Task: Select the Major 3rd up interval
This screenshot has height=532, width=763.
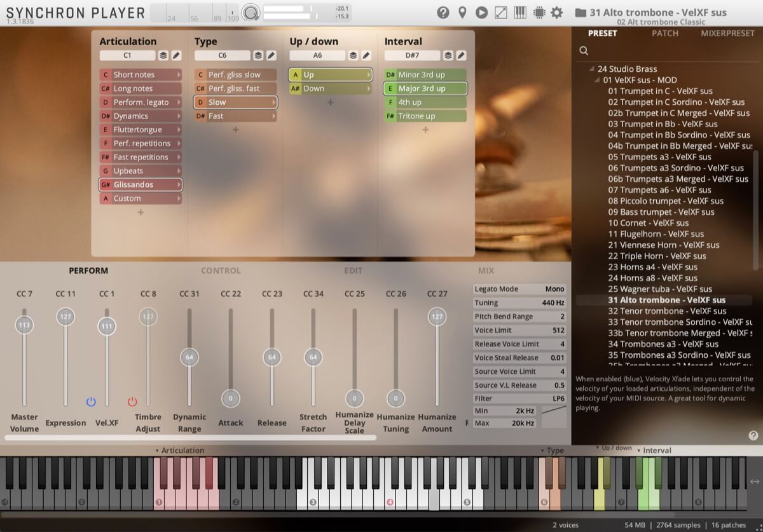Action: [425, 88]
